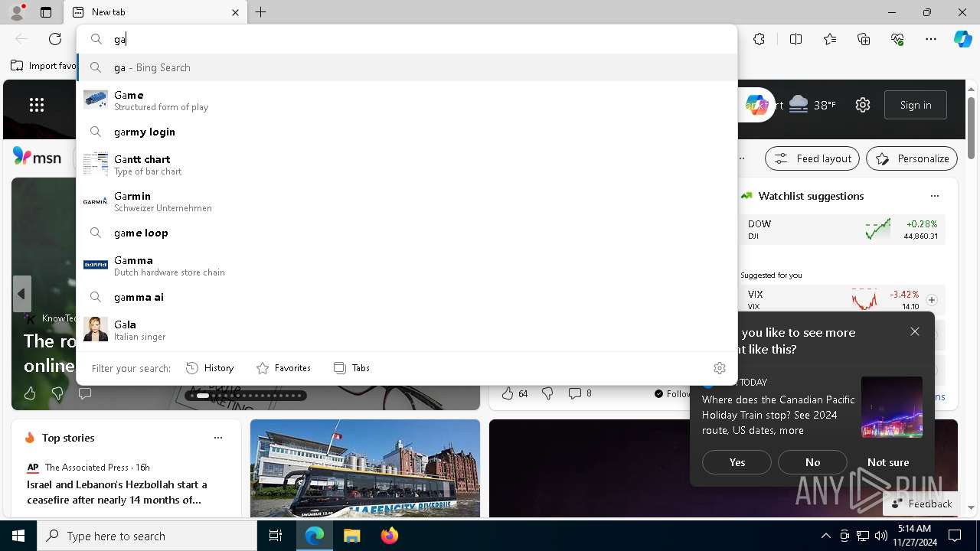Open DOW stock row
Viewport: 980px width, 551px height.
pyautogui.click(x=843, y=230)
